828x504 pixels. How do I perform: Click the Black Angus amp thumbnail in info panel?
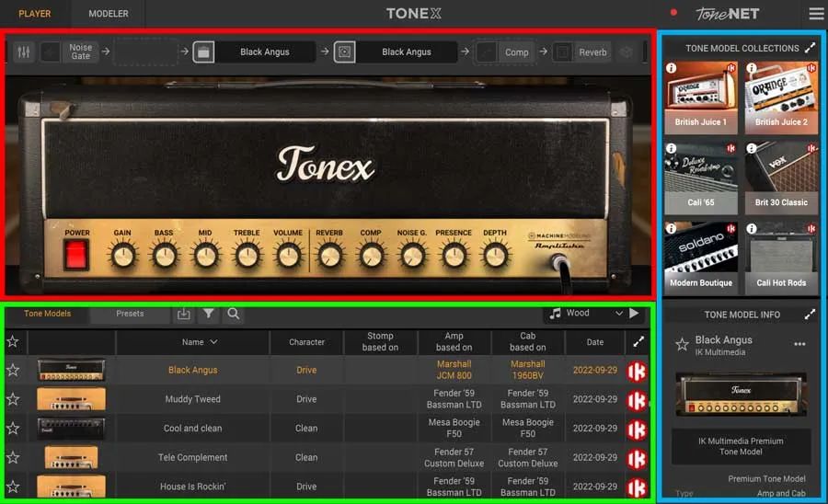741,393
